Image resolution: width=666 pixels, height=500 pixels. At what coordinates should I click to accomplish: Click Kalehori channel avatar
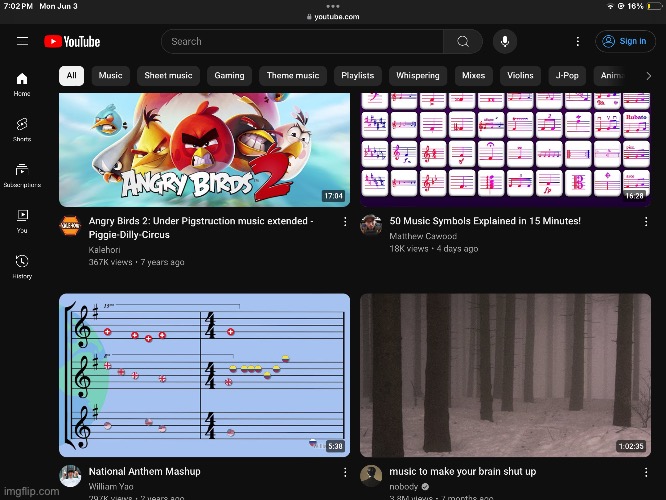pos(70,226)
